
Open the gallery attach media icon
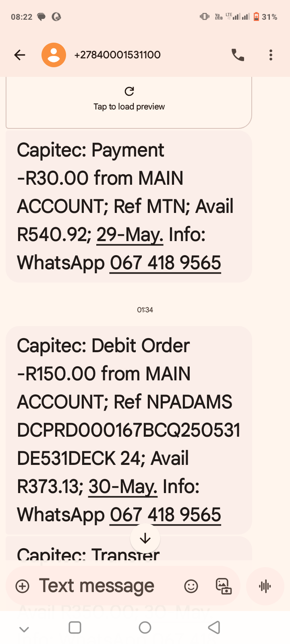pos(224,586)
